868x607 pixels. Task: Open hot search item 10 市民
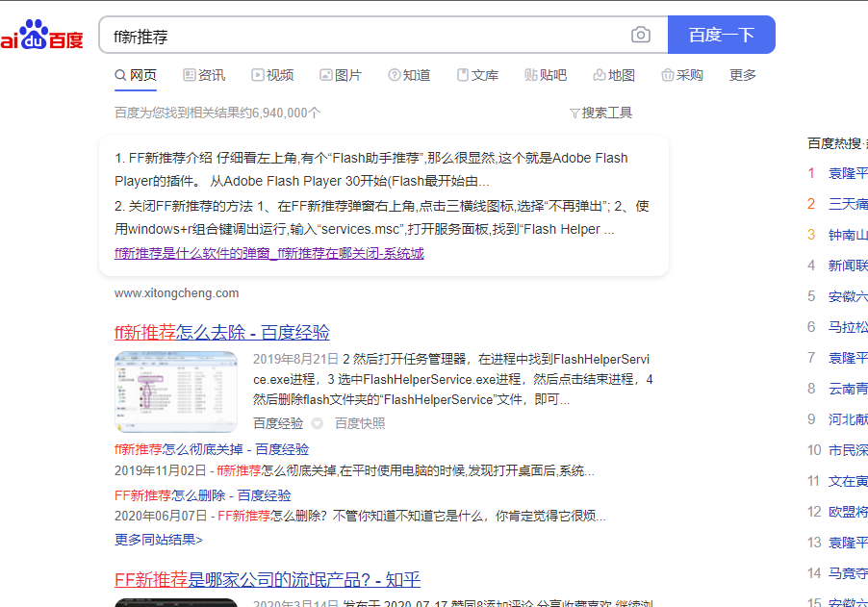pos(848,450)
